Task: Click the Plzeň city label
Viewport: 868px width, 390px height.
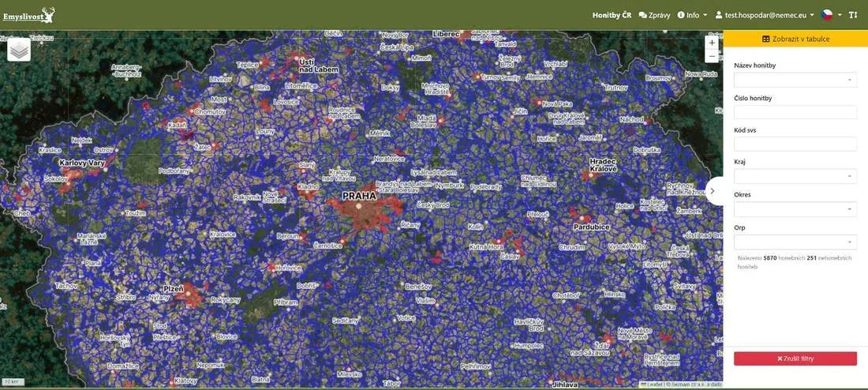Action: click(175, 289)
